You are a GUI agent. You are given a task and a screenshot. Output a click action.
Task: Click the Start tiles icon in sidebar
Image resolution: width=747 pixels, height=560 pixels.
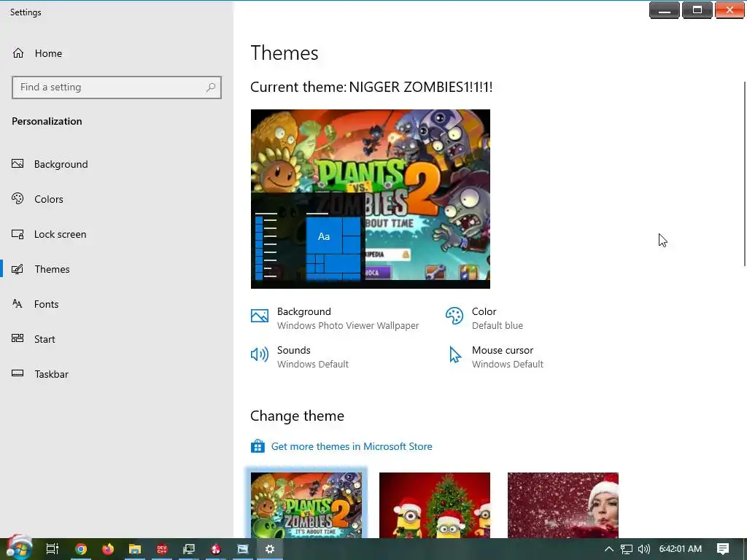click(x=18, y=338)
